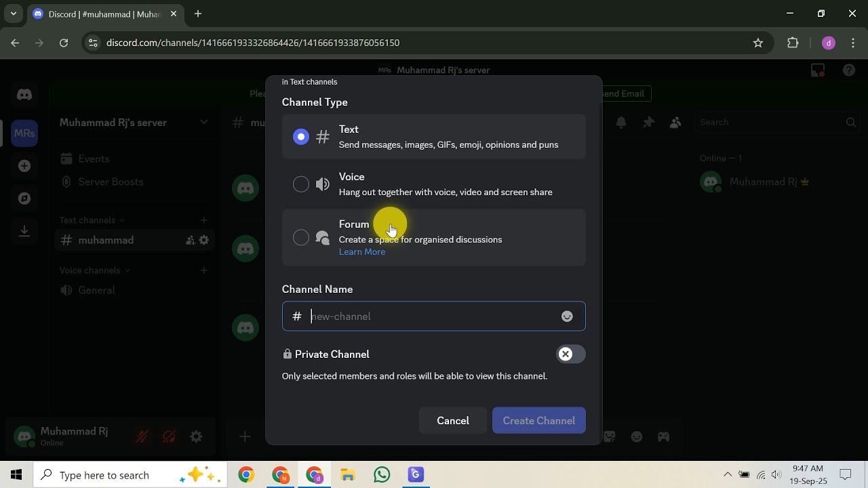
Task: Open Chrome tab search dropdown arrow
Action: click(14, 14)
